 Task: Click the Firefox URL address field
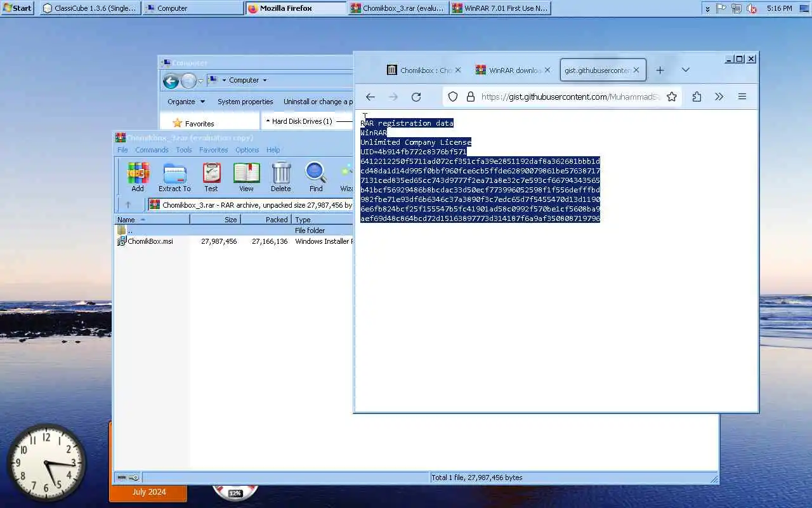click(x=571, y=97)
